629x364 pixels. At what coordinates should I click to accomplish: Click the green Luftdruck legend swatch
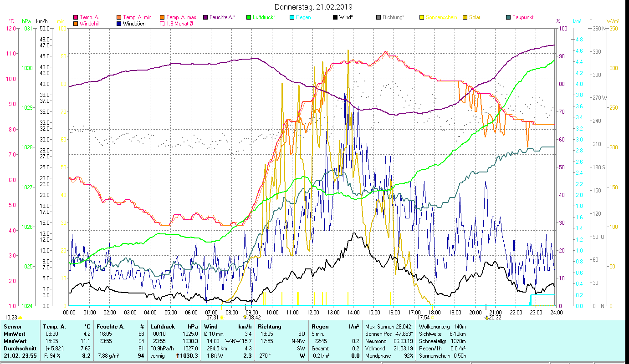249,17
